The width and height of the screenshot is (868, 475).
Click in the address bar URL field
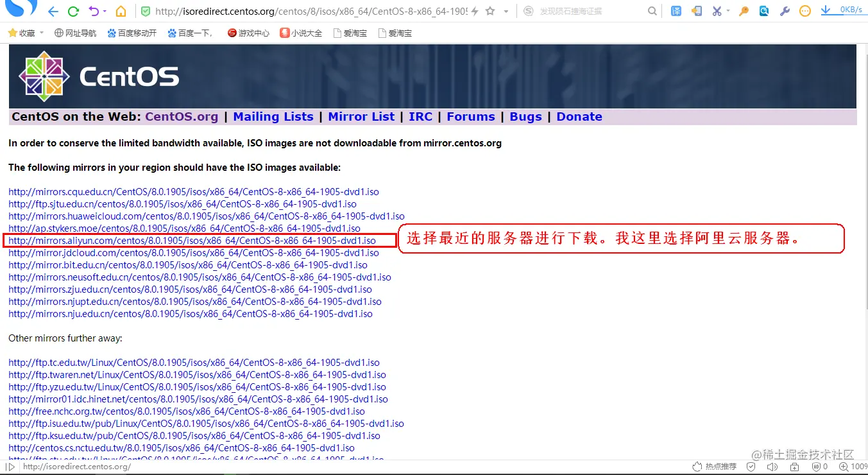[311, 11]
